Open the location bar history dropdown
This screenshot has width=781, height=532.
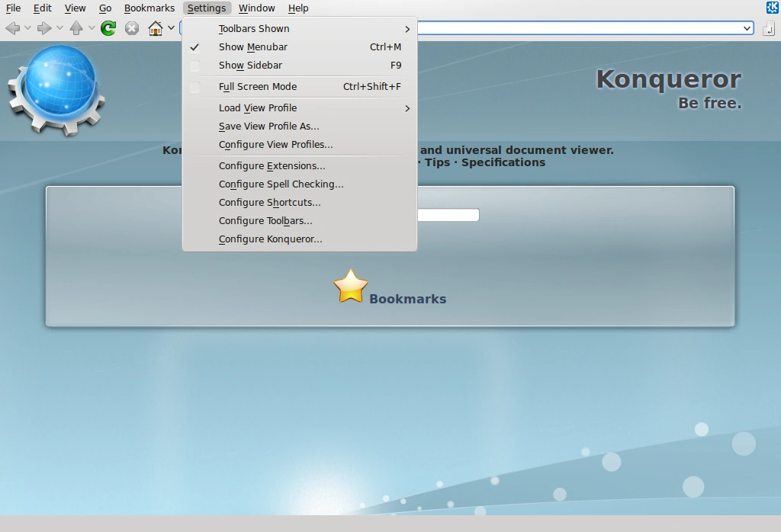(747, 28)
